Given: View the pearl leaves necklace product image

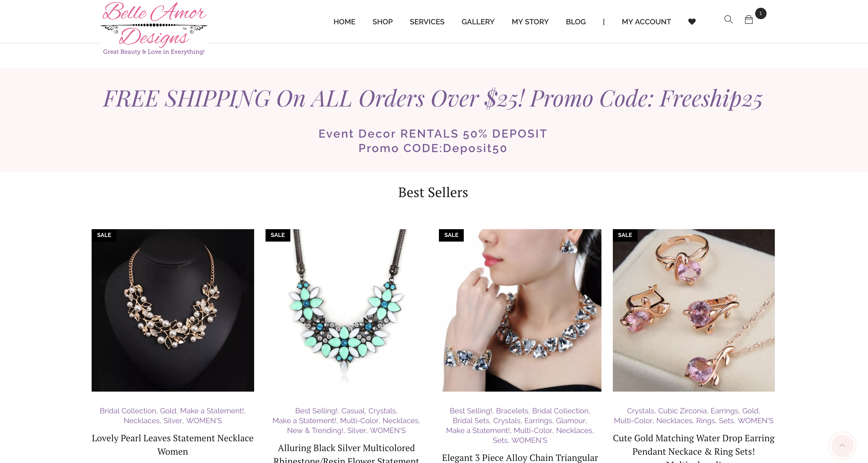Looking at the screenshot, I should (x=173, y=310).
